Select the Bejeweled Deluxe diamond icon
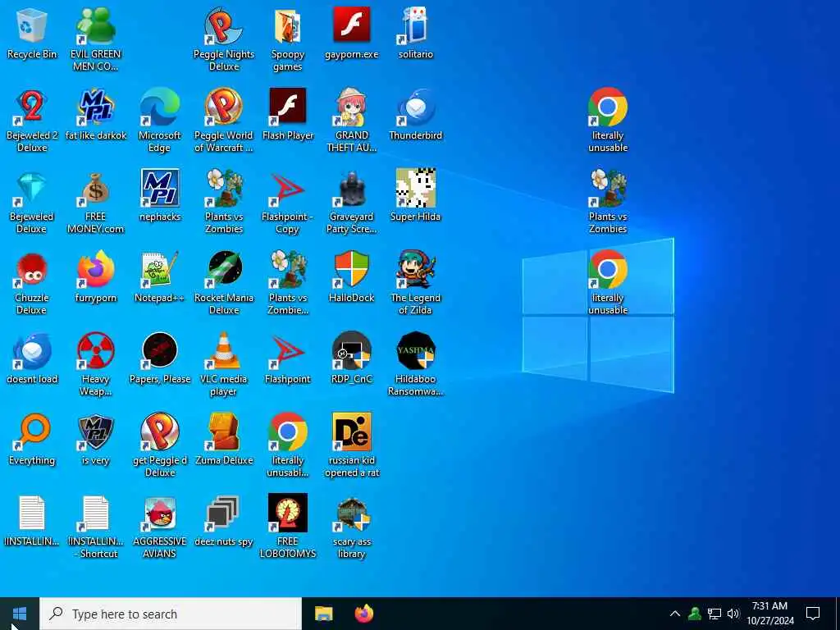This screenshot has height=630, width=840. pos(32,188)
